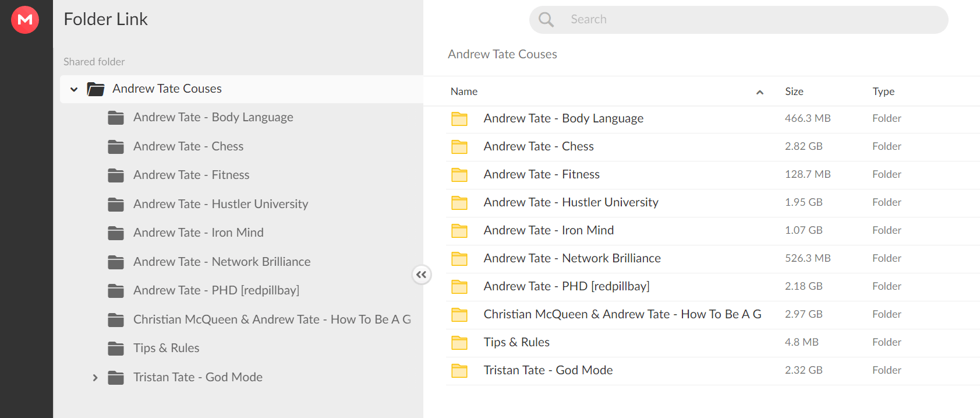The height and width of the screenshot is (418, 980).
Task: Toggle the Name sort direction arrow
Action: (x=760, y=92)
